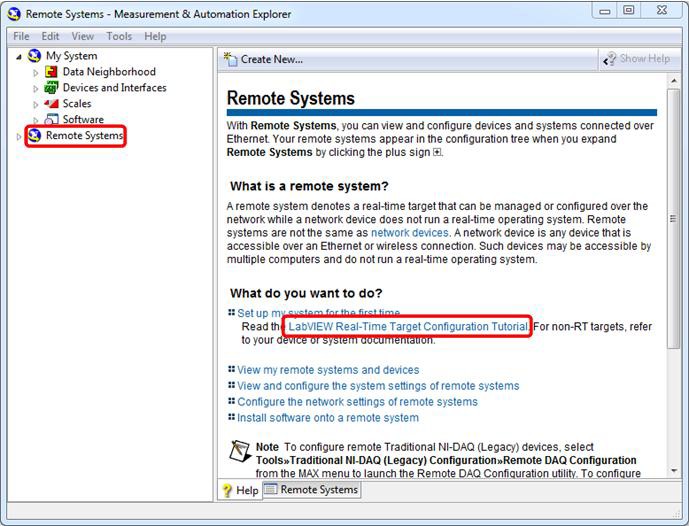Minimize the Measurement & Automation Explorer window
This screenshot has height=526, width=689.
pos(605,11)
